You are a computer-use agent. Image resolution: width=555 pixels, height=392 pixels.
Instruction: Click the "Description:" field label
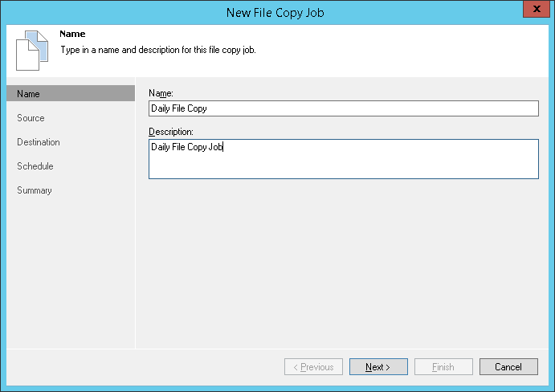point(172,131)
